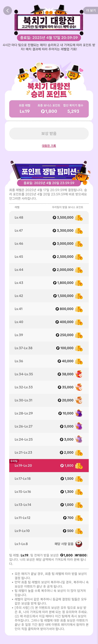The height and width of the screenshot is (644, 98).
Task: Click the coin icon in highlighted Lv.19-Lv.20 row
Action: pos(79,465)
